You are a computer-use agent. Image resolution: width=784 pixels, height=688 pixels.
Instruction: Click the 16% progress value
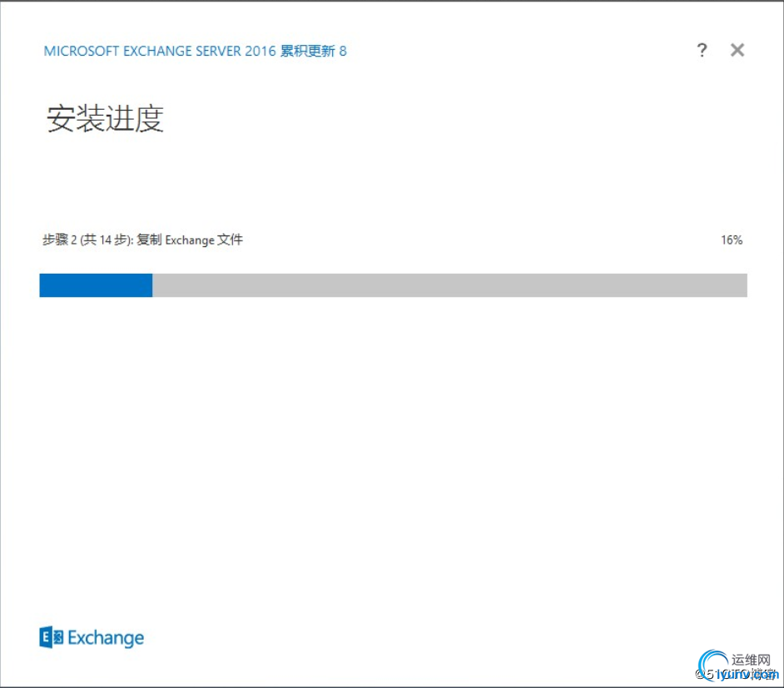[x=732, y=240]
